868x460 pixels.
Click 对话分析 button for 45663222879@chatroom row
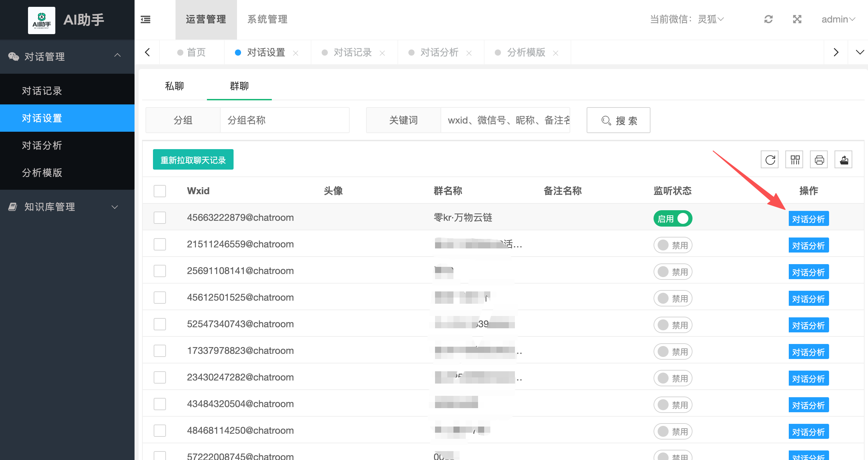(x=808, y=219)
